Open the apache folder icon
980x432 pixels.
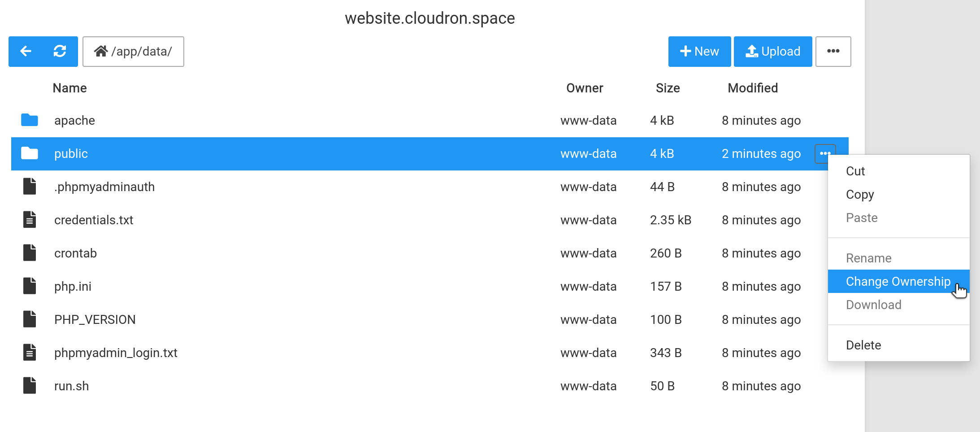tap(30, 120)
